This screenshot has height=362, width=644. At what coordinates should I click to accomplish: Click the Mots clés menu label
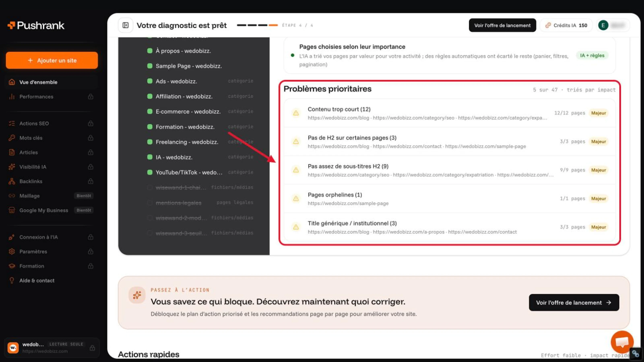tap(31, 138)
